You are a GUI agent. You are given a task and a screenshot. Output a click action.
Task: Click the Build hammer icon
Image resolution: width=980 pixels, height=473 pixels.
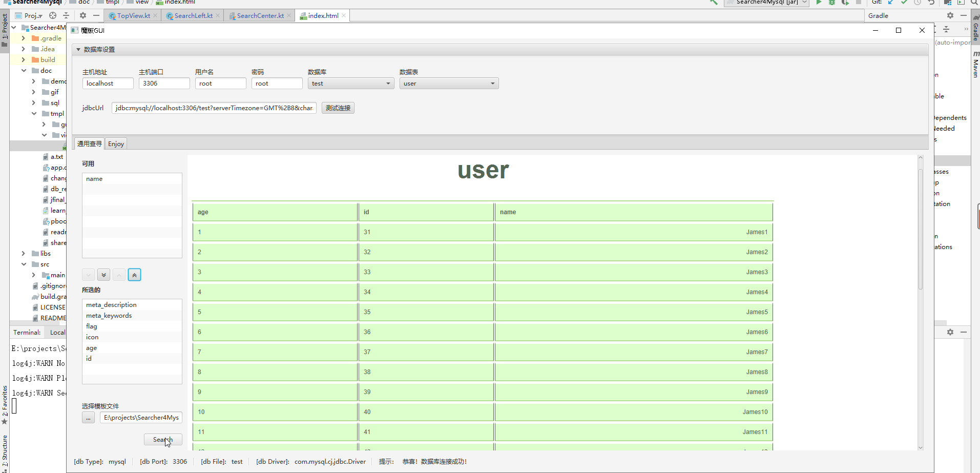tap(714, 2)
